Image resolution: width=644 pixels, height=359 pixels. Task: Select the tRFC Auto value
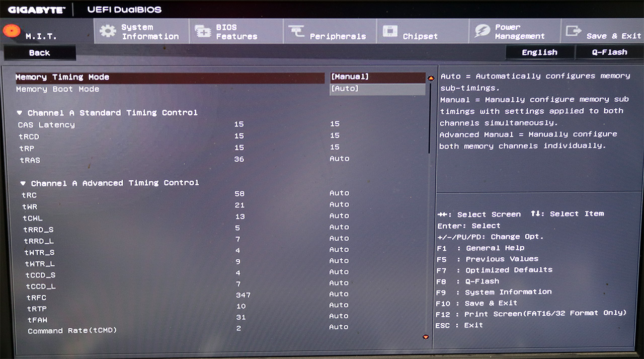tap(340, 294)
